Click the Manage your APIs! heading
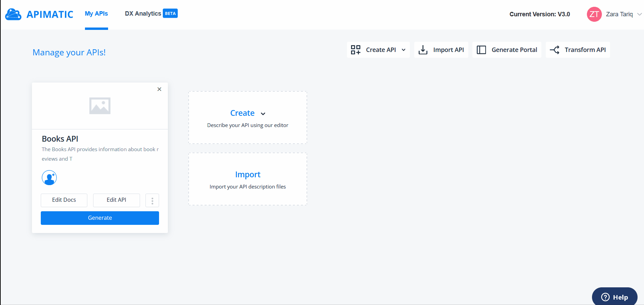Screen dimensions: 644x305 (69, 53)
